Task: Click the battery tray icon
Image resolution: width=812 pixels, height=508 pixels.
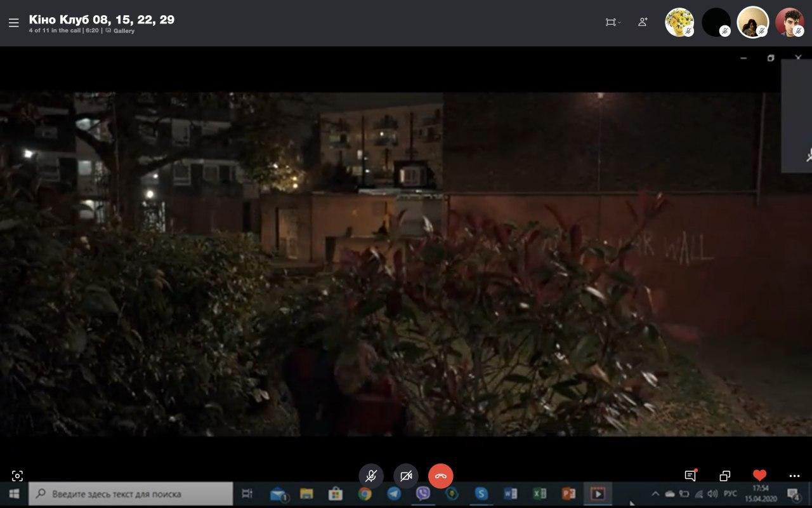Action: pos(684,493)
